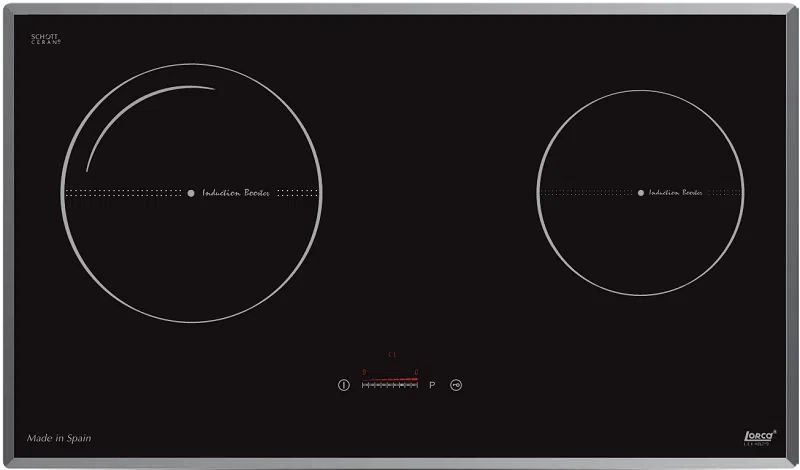Click the Made in Spain text
Screen dimensions: 800x470
pos(60,438)
